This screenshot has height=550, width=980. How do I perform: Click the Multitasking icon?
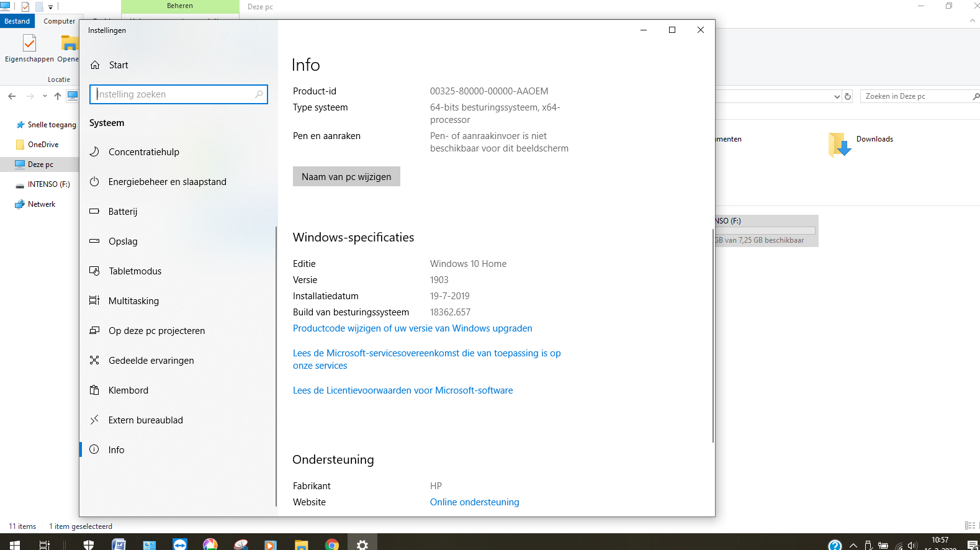tap(94, 300)
